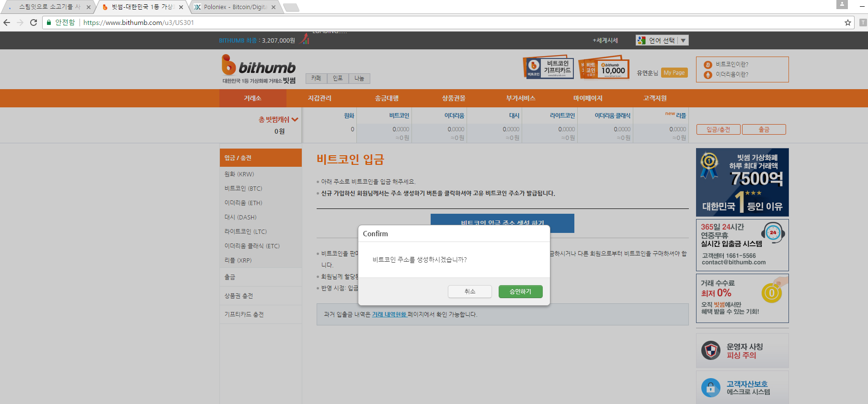Click the browser forward arrow
This screenshot has height=404, width=868.
(x=20, y=23)
